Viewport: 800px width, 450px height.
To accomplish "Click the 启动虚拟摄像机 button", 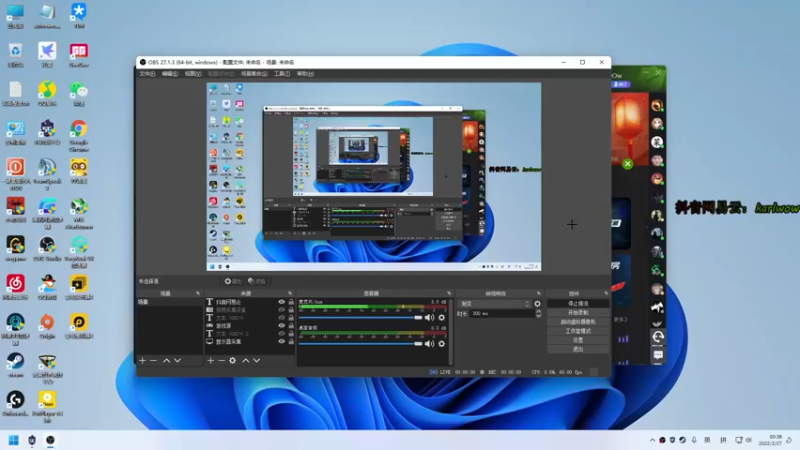I will [578, 321].
